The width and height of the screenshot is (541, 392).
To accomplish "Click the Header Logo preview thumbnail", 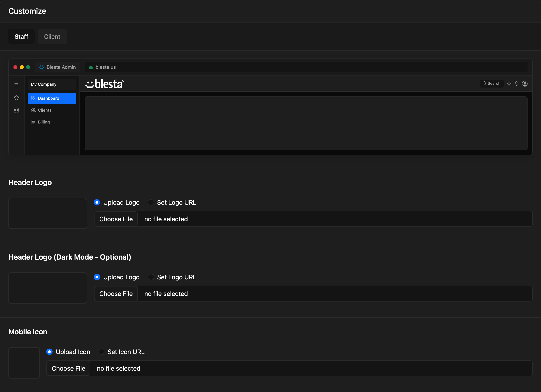I will tap(48, 213).
